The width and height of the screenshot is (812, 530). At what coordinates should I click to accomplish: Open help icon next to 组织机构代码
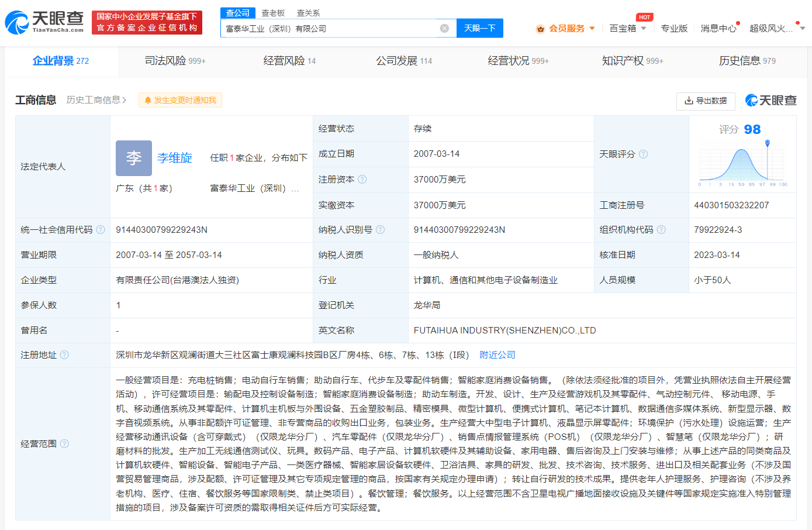(661, 230)
